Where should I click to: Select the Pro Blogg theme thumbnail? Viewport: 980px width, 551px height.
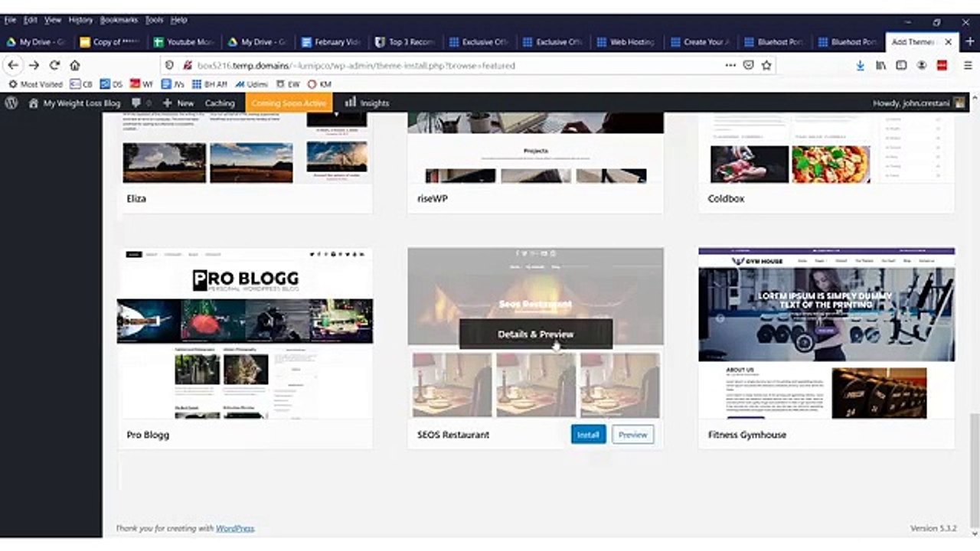click(245, 334)
